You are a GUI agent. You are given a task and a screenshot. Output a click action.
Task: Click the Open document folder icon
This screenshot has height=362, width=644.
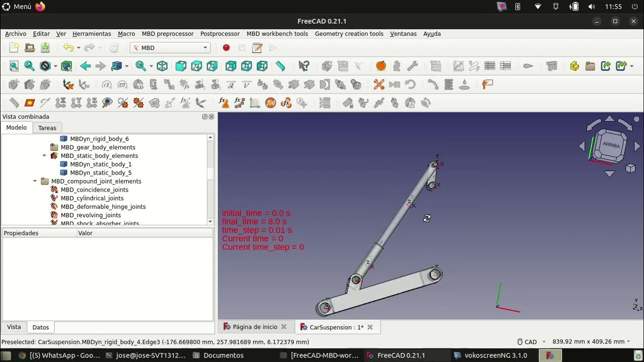[30, 48]
